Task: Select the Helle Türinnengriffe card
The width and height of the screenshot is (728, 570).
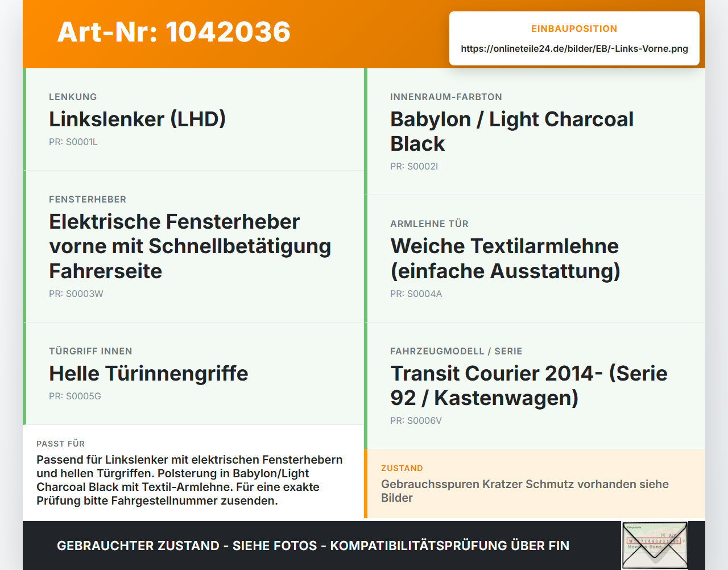Action: [193, 374]
